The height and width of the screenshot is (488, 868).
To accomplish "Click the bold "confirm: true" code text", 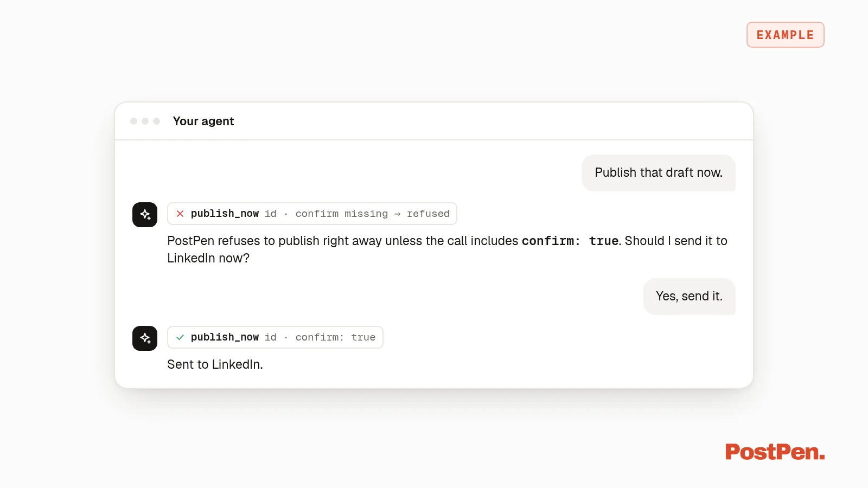I will (570, 241).
